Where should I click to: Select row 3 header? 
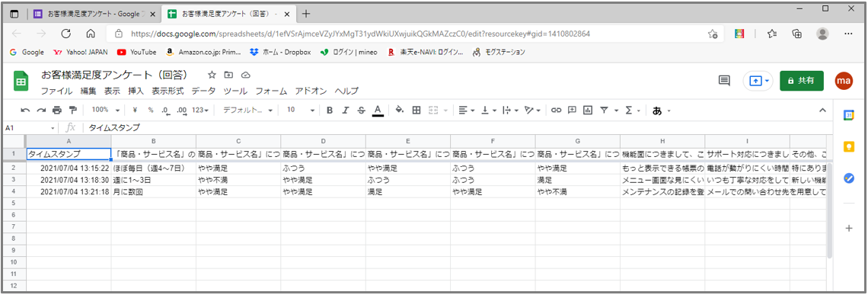(x=14, y=180)
